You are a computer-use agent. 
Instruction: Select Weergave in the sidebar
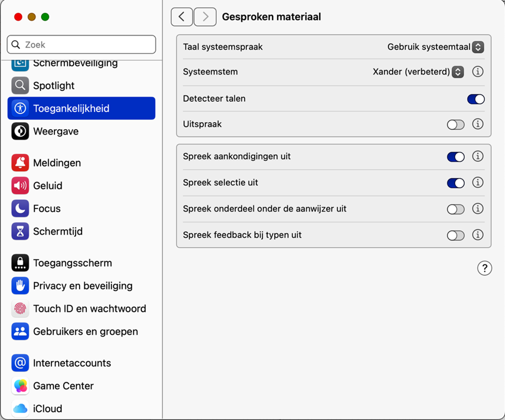tap(81, 131)
